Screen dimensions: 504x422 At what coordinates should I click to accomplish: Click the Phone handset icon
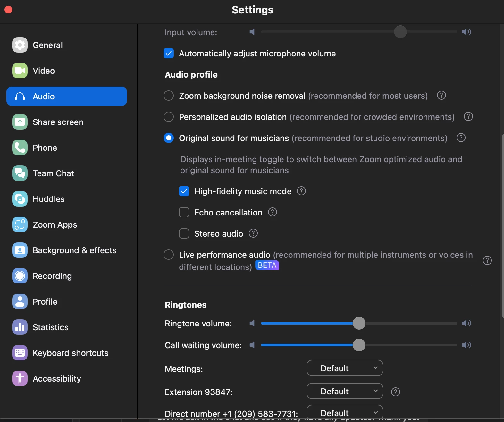20,148
